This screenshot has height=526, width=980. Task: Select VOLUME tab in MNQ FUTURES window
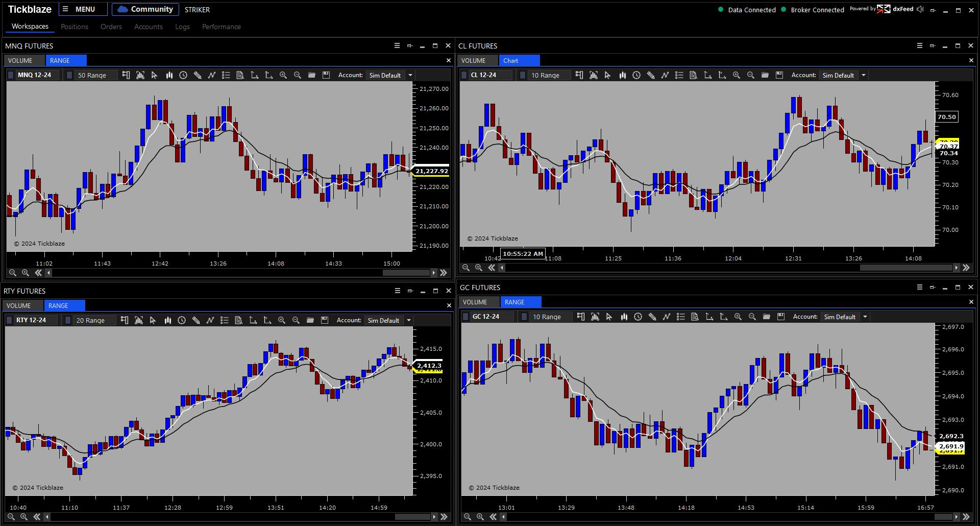tap(24, 60)
